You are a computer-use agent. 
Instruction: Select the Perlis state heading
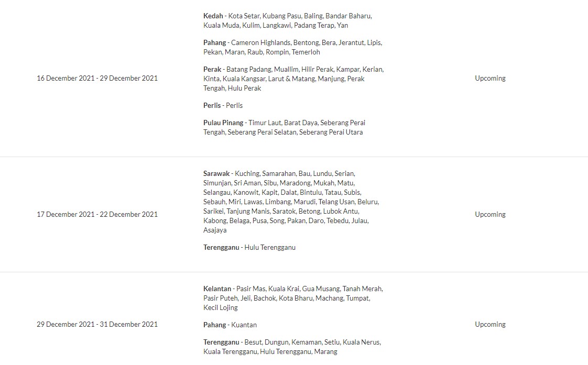click(212, 105)
